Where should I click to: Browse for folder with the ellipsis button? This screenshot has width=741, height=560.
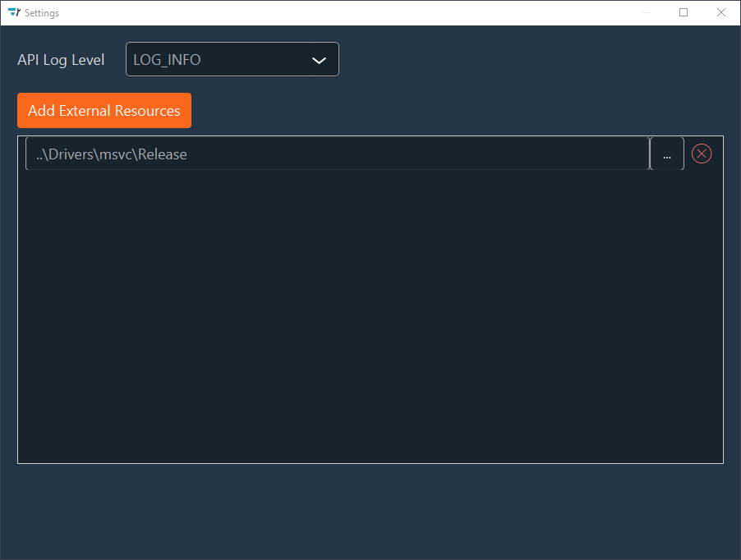[x=667, y=154]
